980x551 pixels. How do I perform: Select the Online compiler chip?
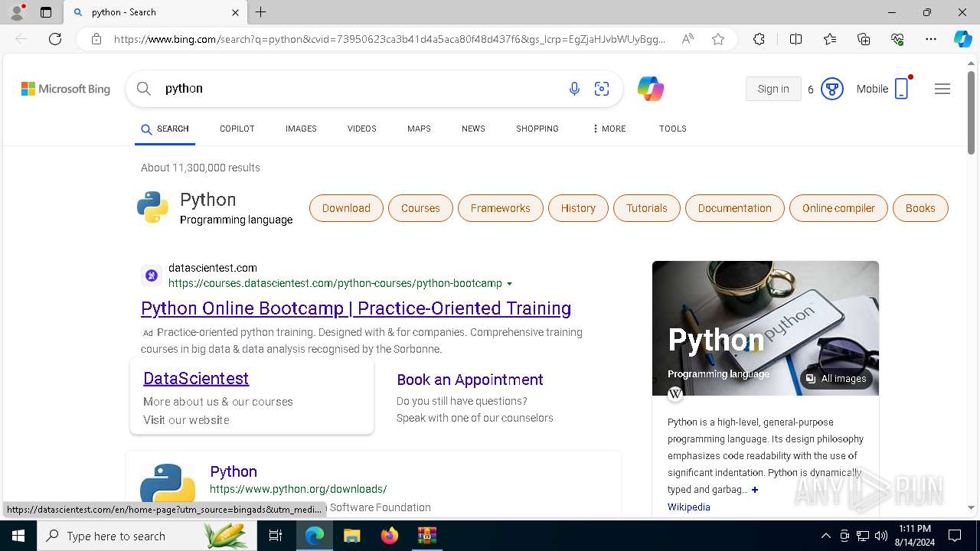(x=838, y=208)
